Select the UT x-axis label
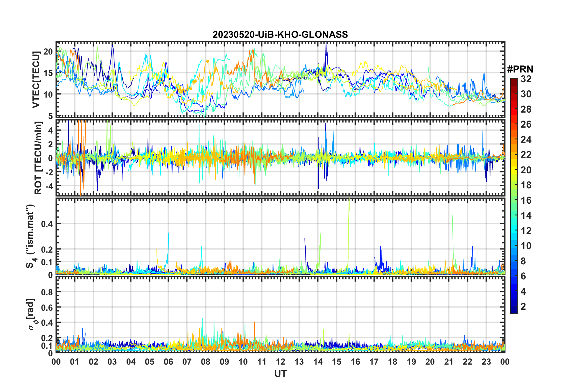The image size is (561, 392). [x=280, y=374]
